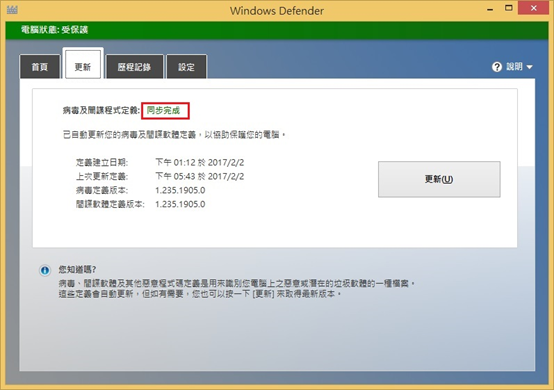This screenshot has height=390, width=554.
Task: Expand the 說明 dropdown arrow
Action: pyautogui.click(x=529, y=67)
